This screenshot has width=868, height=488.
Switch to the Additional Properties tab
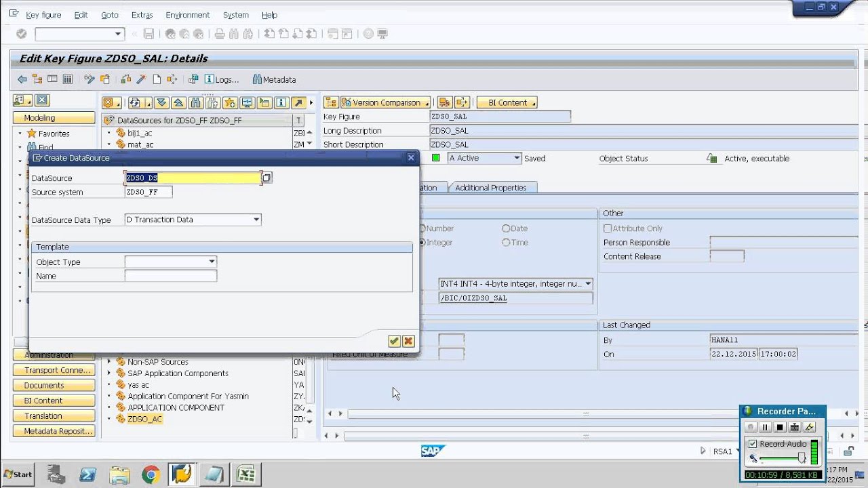491,188
